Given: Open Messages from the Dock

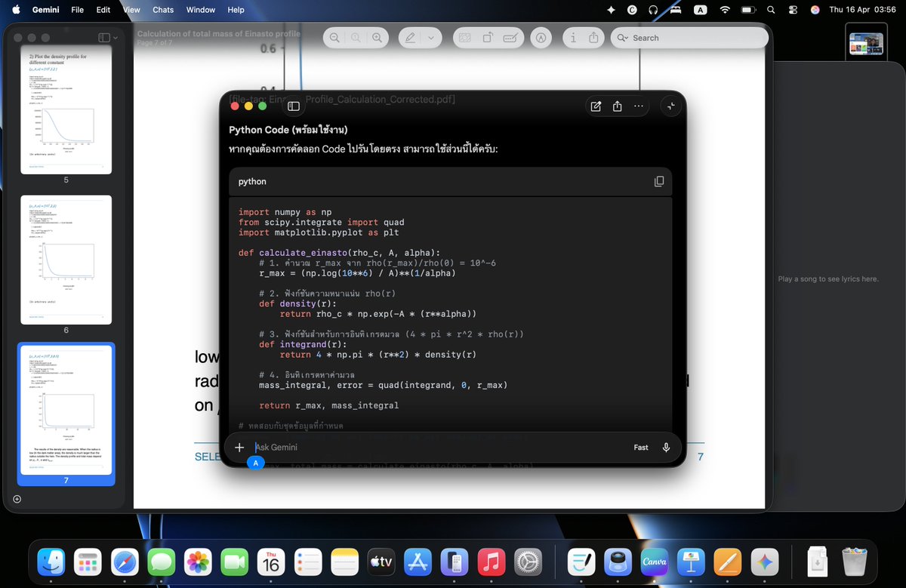Looking at the screenshot, I should click(x=162, y=562).
